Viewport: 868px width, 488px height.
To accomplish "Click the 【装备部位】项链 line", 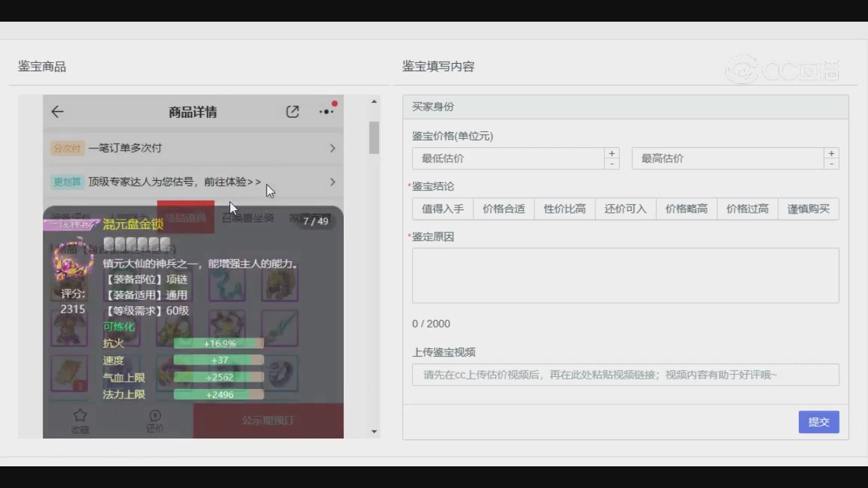I will (x=144, y=279).
